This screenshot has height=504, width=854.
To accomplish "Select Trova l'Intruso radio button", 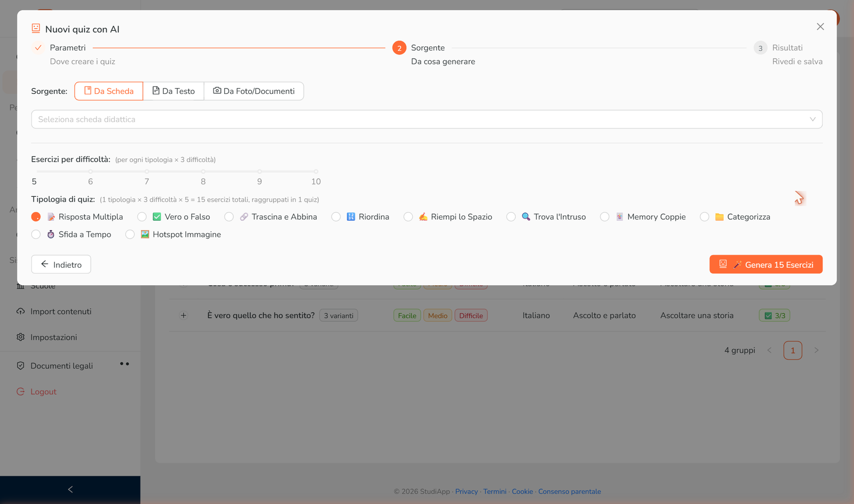I will point(511,217).
